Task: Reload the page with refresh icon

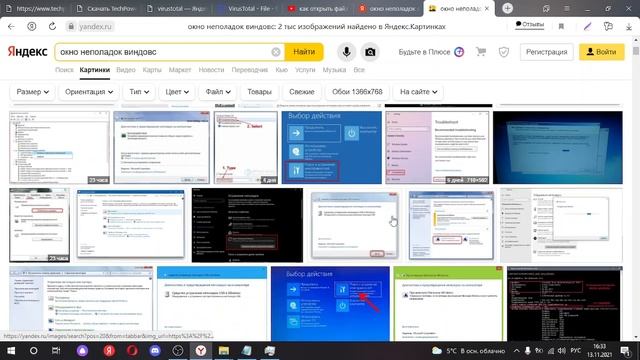Action: 52,27
